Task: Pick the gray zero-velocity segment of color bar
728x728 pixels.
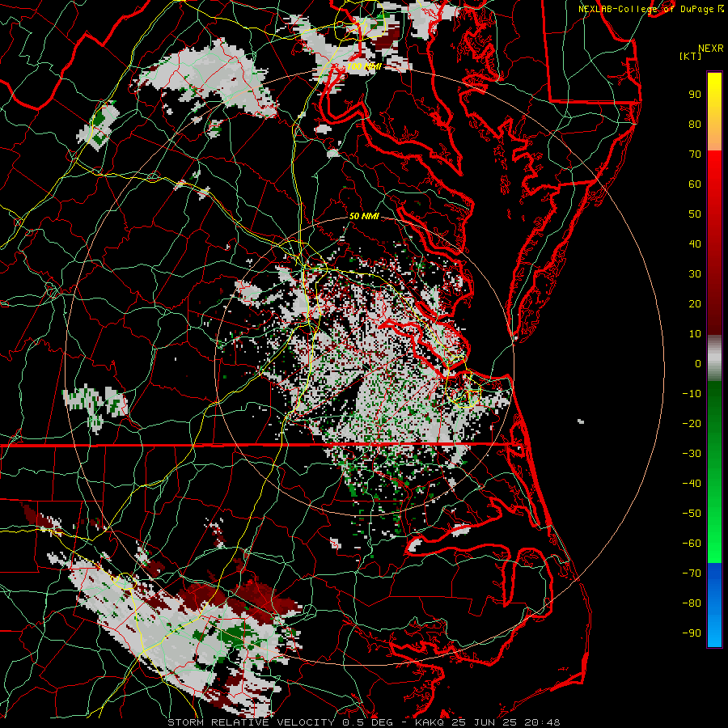Action: (714, 358)
